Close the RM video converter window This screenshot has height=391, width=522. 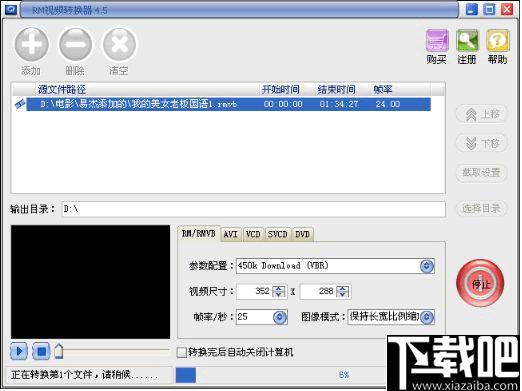point(507,9)
